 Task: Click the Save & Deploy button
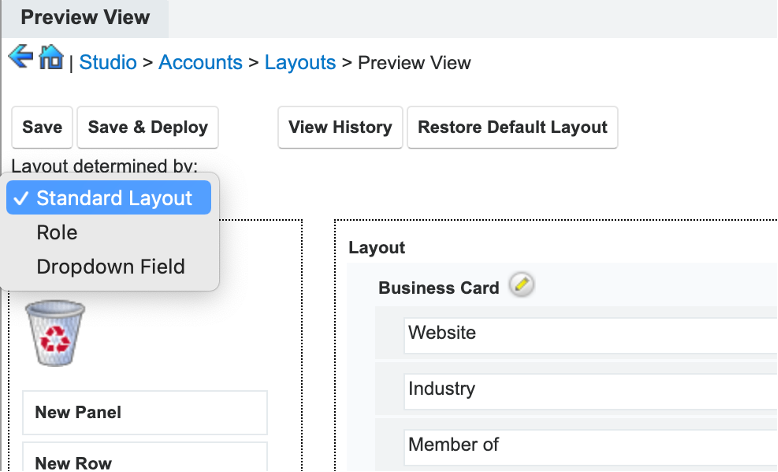(x=148, y=127)
